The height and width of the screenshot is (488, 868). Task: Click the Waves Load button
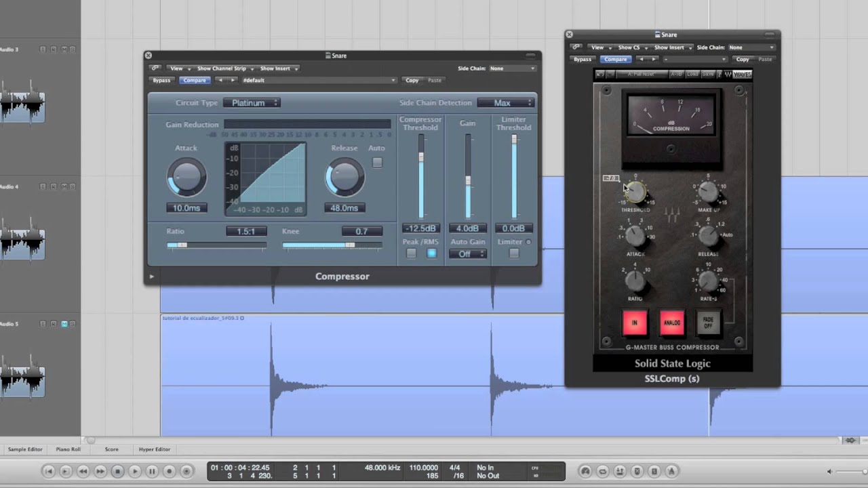692,74
